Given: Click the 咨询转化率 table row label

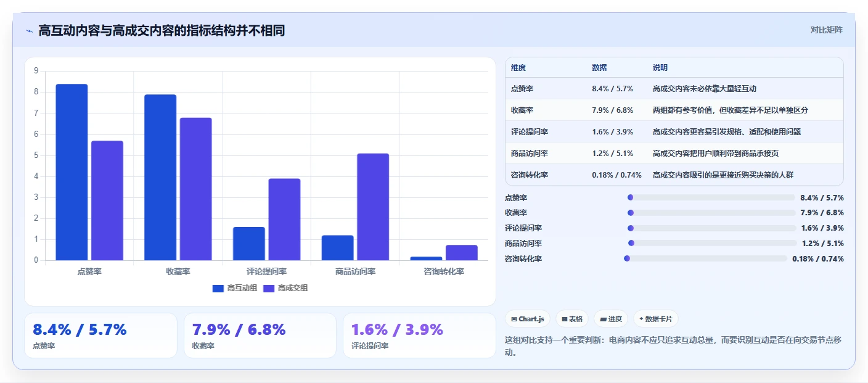Looking at the screenshot, I should click(x=530, y=175).
